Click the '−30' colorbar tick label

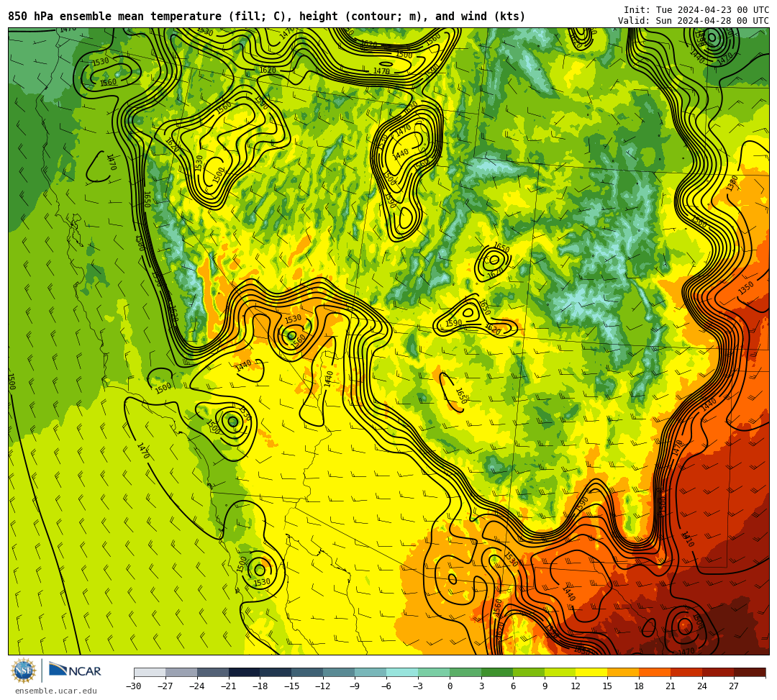click(134, 686)
